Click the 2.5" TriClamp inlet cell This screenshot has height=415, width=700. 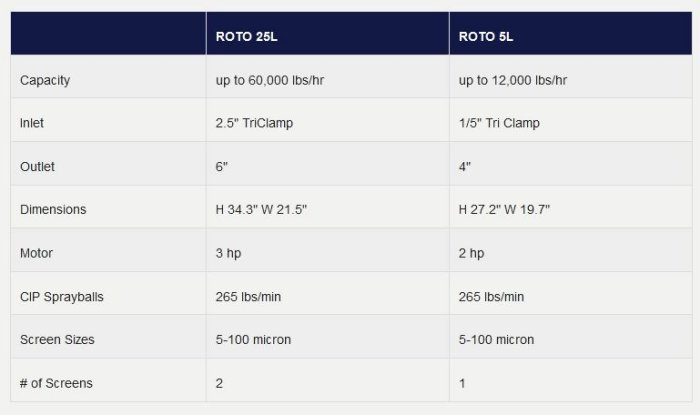[255, 124]
